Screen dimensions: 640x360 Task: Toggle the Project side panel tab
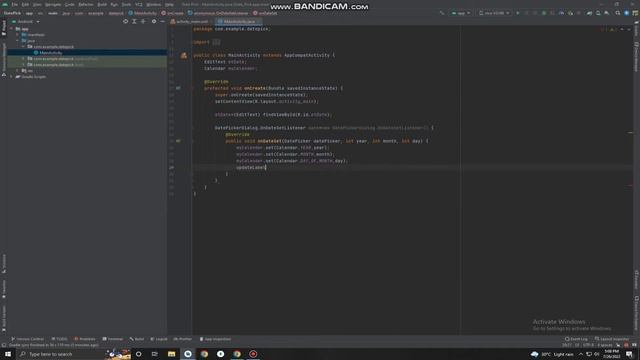pyautogui.click(x=4, y=28)
